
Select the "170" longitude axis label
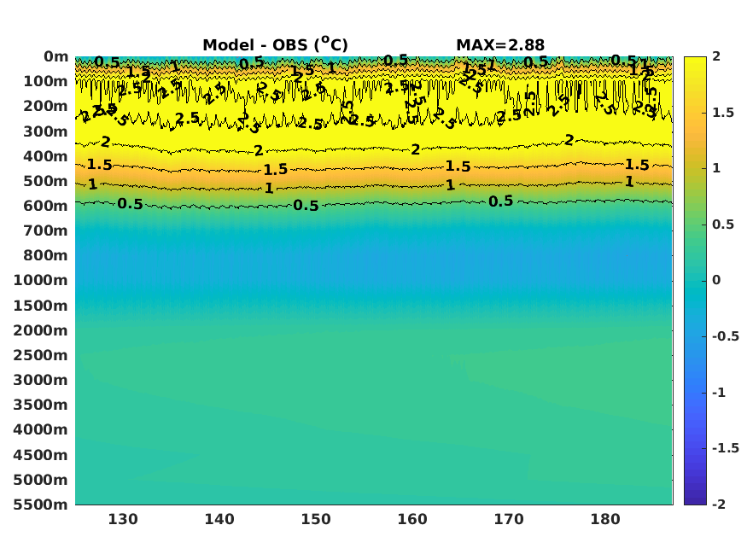[x=509, y=519]
